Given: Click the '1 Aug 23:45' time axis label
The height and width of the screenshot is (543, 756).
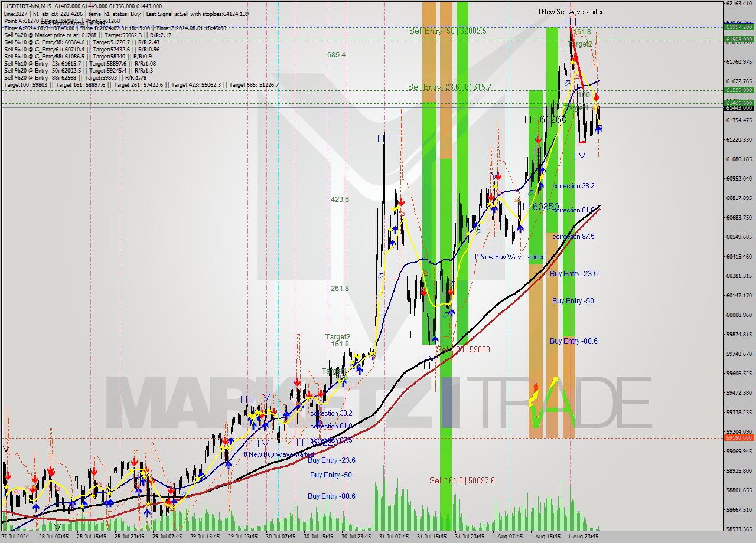Looking at the screenshot, I should [x=583, y=537].
